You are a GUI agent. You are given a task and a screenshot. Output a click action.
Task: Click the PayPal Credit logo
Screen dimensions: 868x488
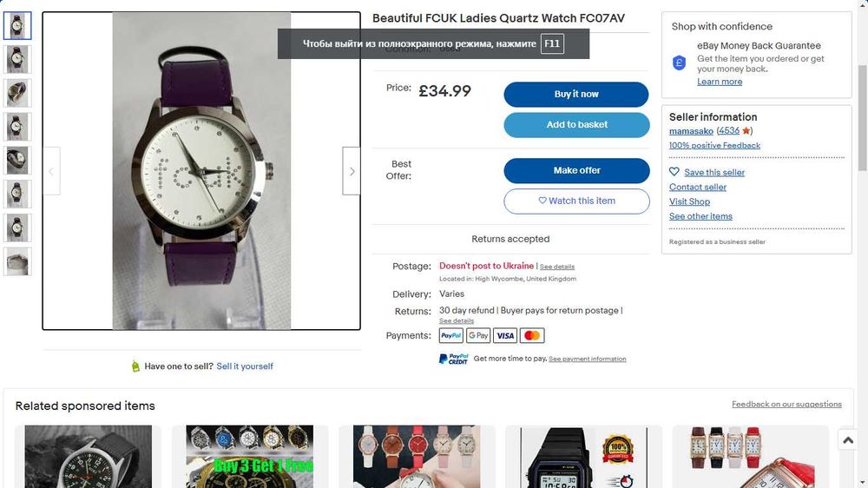tap(453, 359)
